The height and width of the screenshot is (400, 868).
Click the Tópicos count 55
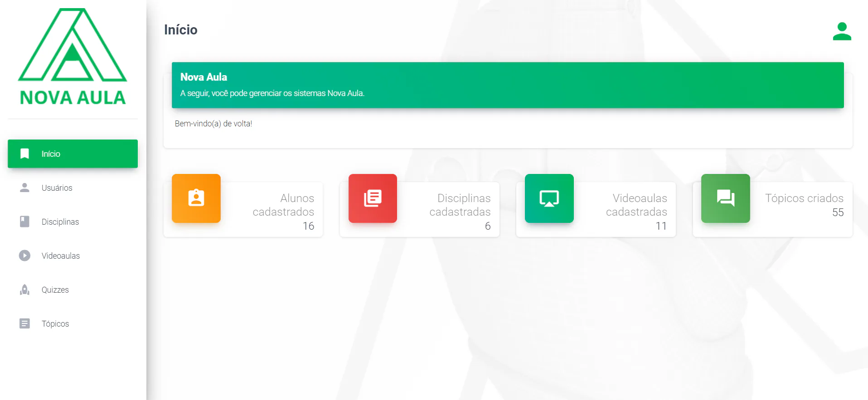coord(838,212)
